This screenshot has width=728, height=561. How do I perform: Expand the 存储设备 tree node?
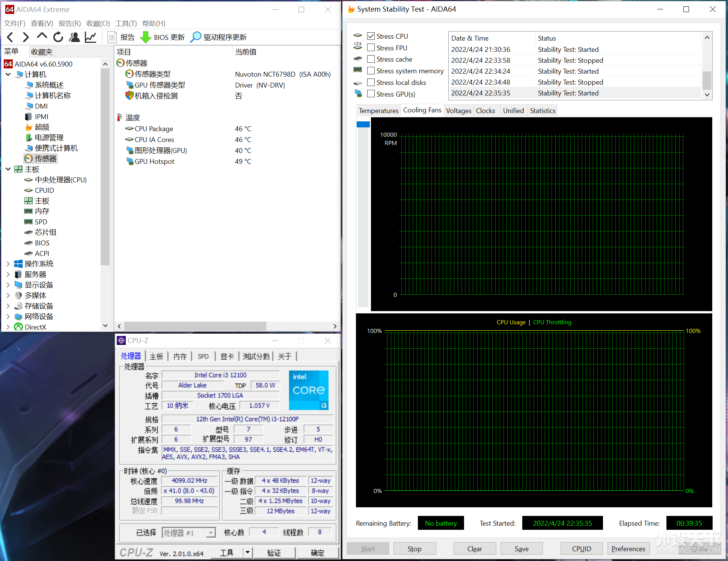(8, 306)
